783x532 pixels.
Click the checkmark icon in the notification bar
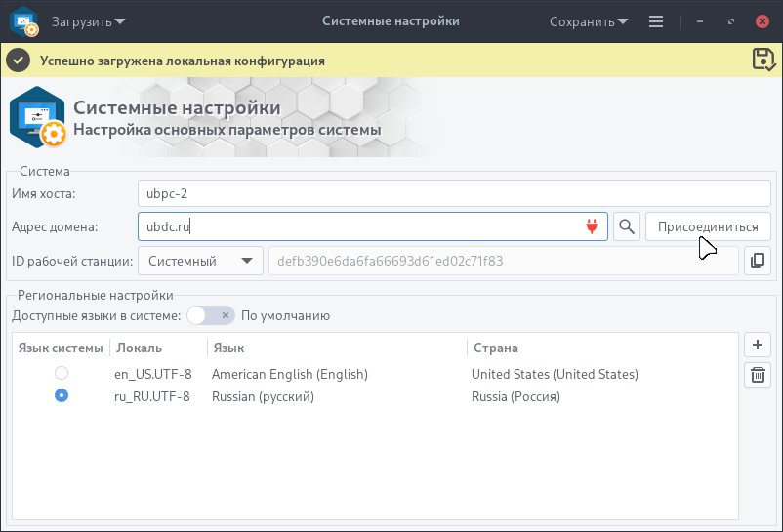(x=19, y=61)
